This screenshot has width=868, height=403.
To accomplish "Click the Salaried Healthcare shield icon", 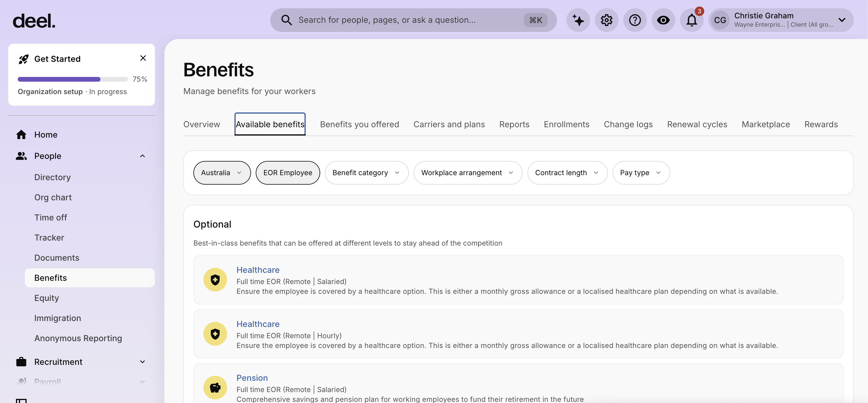I will (215, 280).
